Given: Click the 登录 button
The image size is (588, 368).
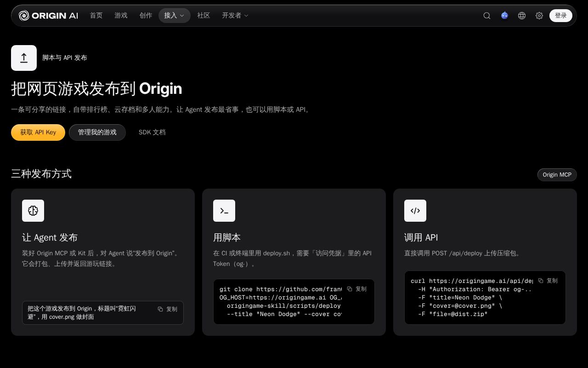Looking at the screenshot, I should point(561,16).
